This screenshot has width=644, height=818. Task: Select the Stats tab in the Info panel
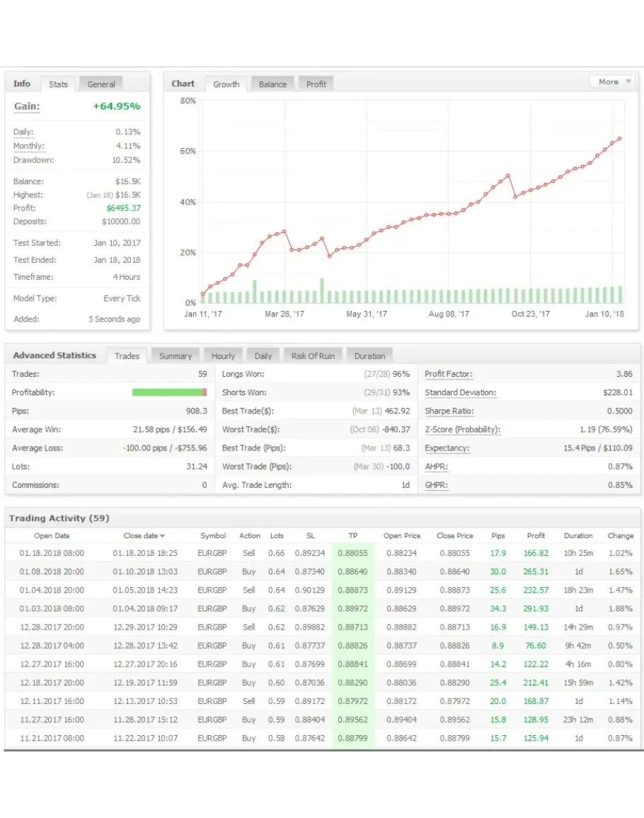pos(58,84)
